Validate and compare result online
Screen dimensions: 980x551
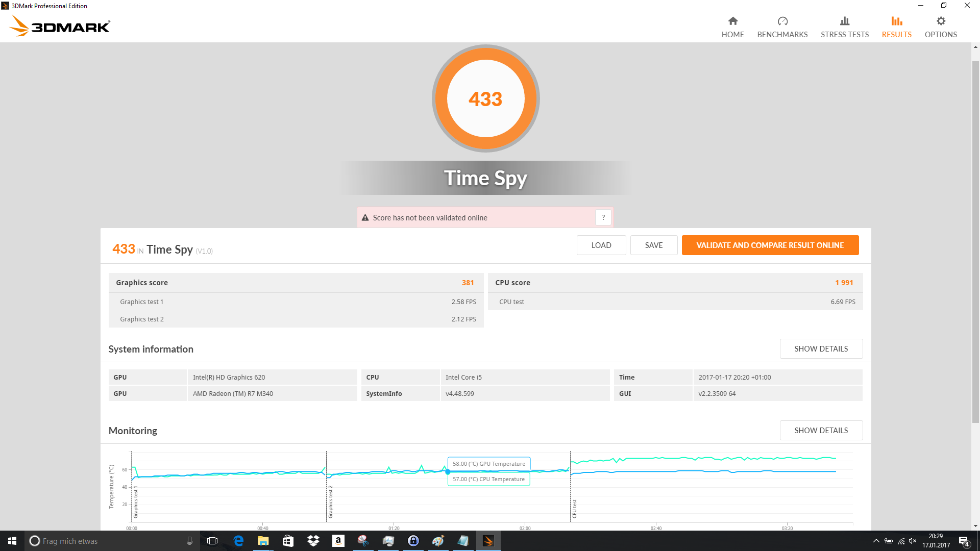coord(770,245)
